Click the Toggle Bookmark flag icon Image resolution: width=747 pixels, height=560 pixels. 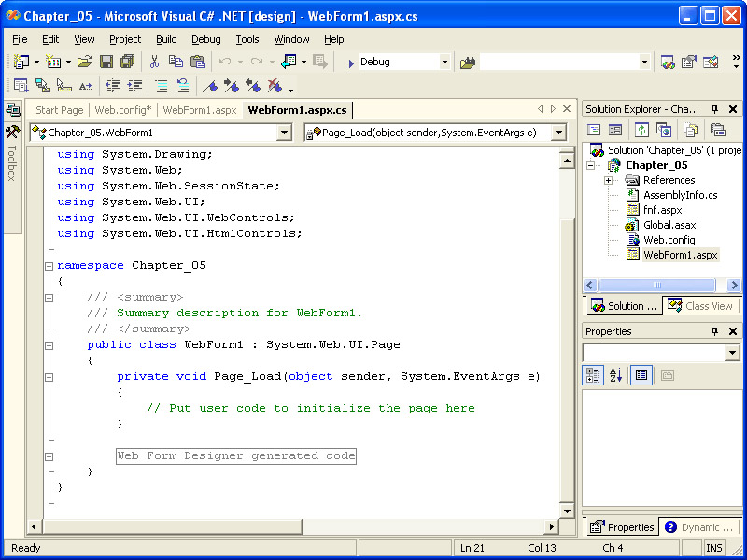[211, 86]
